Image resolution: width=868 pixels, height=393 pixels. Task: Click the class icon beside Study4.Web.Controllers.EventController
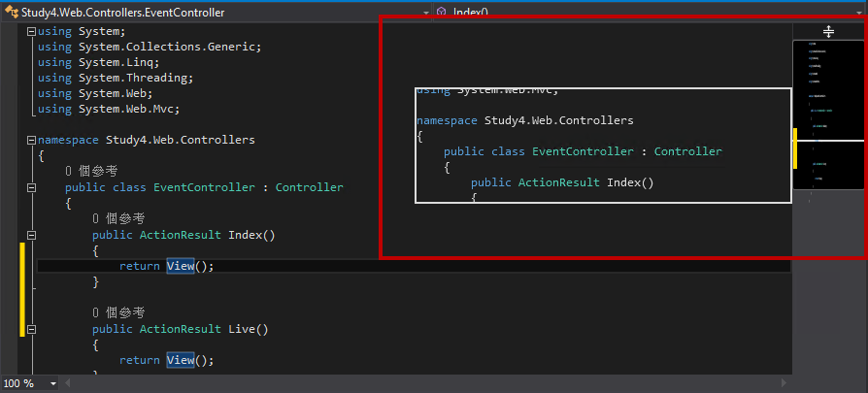coord(12,13)
